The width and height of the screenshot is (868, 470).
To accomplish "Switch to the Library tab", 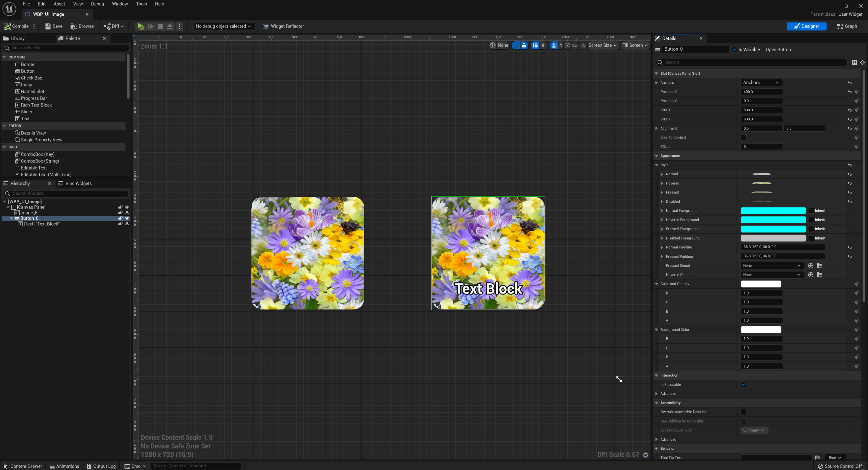I will 17,38.
